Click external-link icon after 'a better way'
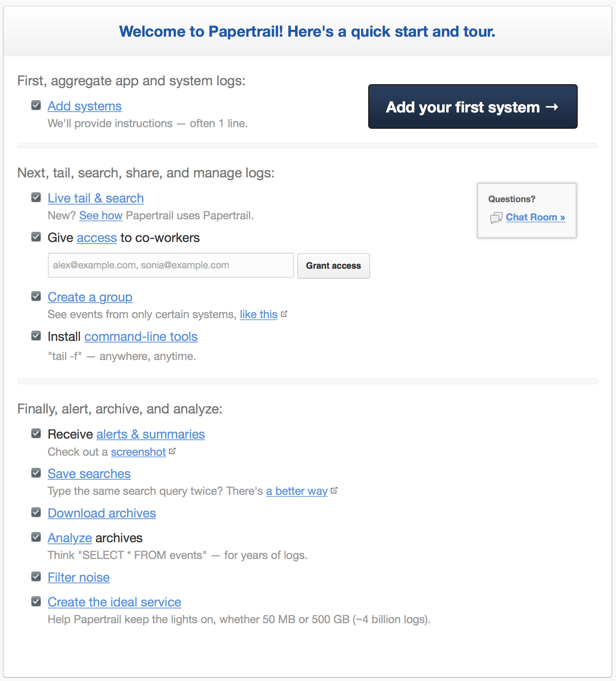 [x=334, y=490]
